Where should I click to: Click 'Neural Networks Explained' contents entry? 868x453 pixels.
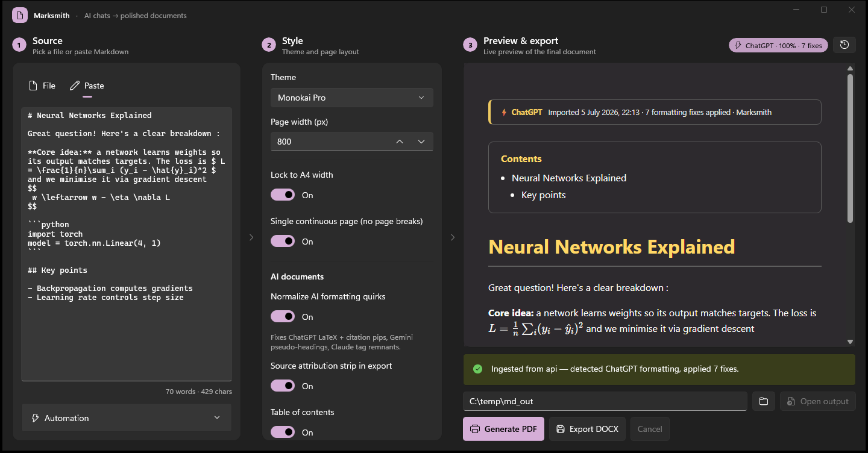pos(569,178)
